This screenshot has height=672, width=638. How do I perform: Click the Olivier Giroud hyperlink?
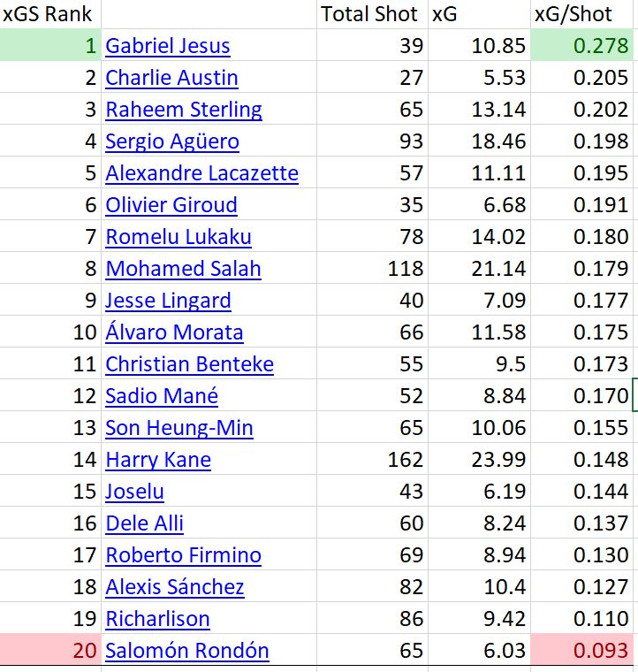171,205
